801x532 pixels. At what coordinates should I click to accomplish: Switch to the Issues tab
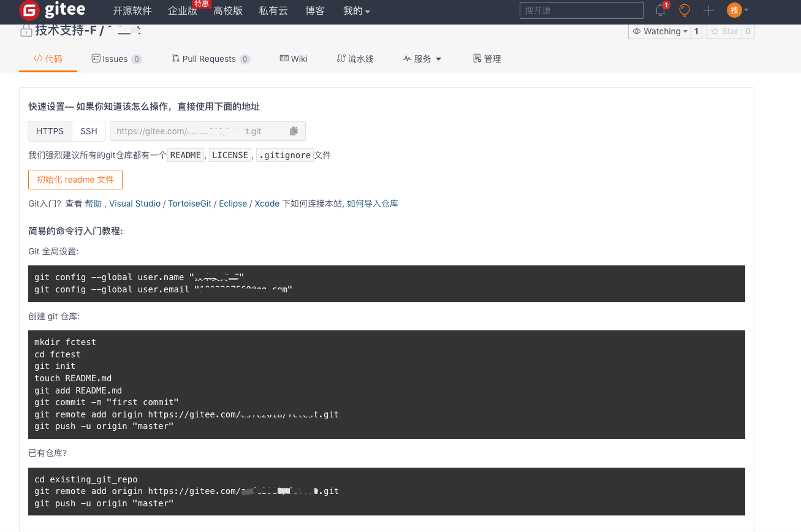coord(116,58)
